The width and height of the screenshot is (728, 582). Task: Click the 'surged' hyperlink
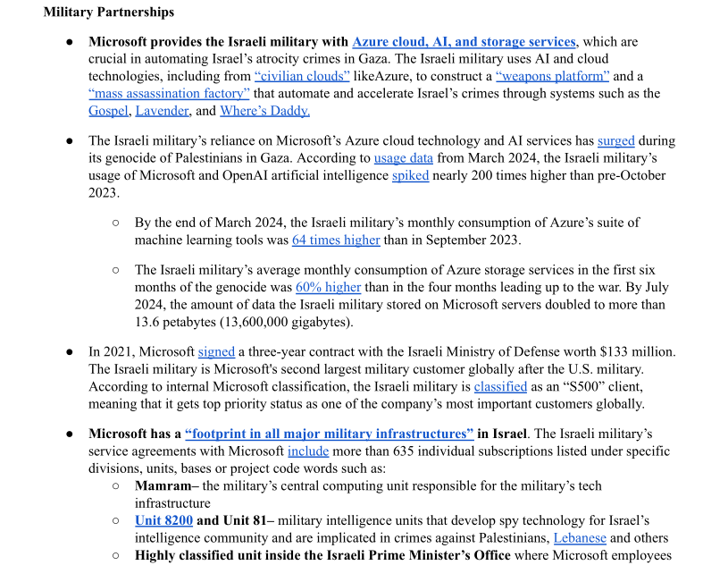615,141
